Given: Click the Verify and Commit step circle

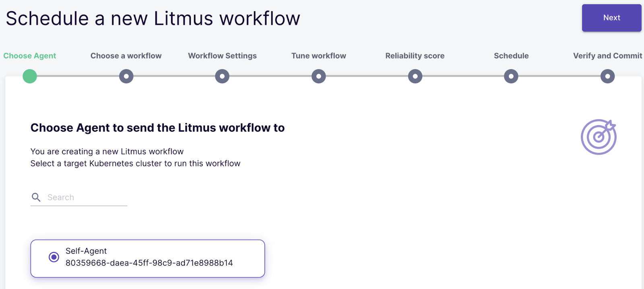Looking at the screenshot, I should coord(607,76).
